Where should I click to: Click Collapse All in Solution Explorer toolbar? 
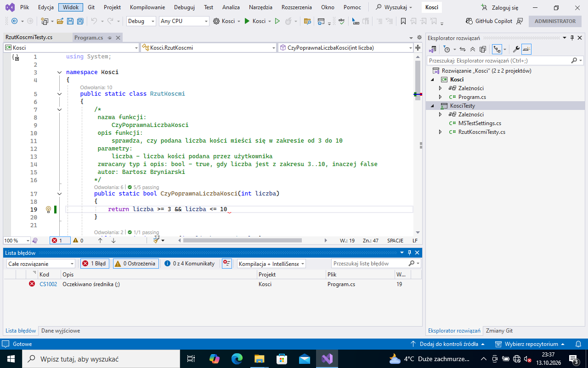click(x=473, y=49)
